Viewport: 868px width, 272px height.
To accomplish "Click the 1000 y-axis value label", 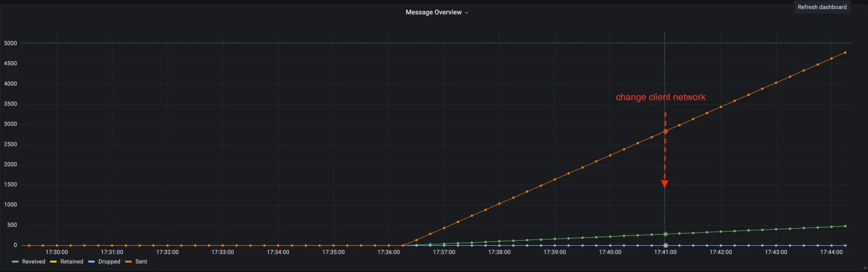I will coord(10,205).
